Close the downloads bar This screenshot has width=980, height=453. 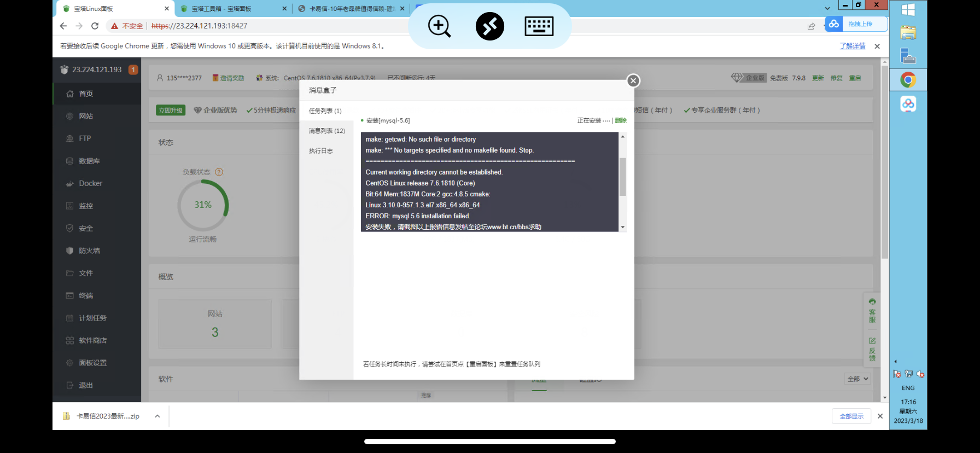click(880, 416)
